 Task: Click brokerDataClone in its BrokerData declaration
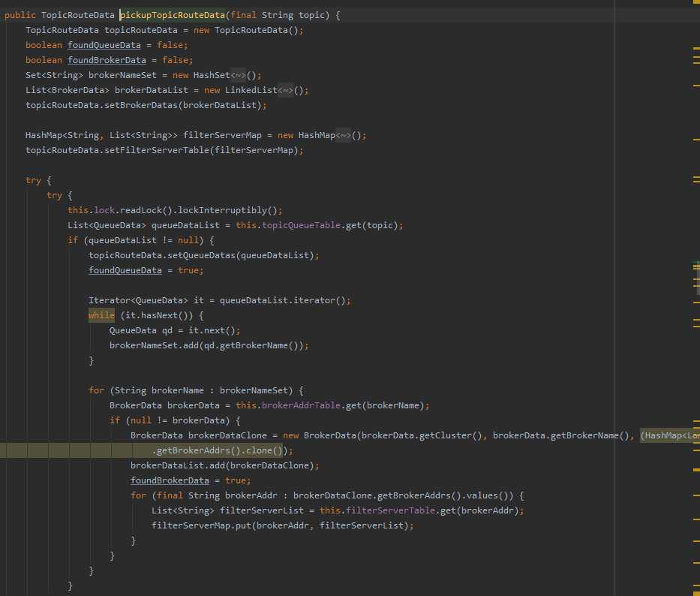(227, 435)
